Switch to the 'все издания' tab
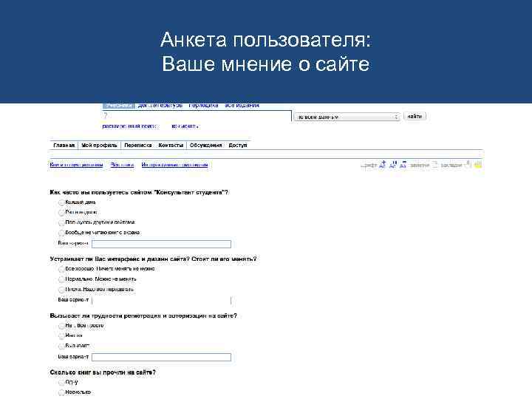 (242, 106)
